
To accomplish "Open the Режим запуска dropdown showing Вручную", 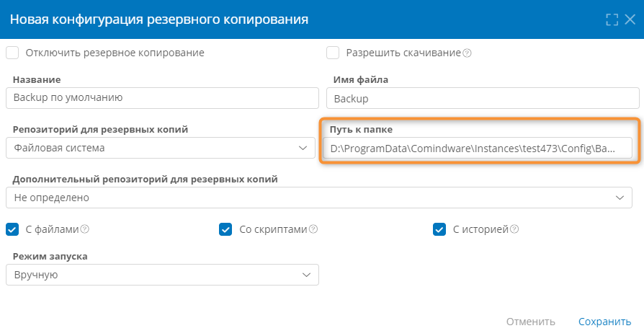I will tap(162, 275).
